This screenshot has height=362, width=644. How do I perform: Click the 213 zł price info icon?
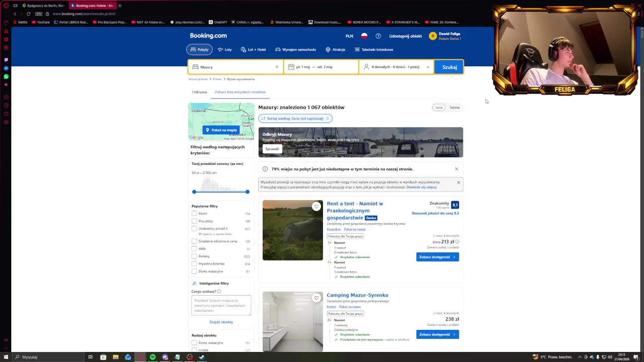click(x=457, y=242)
